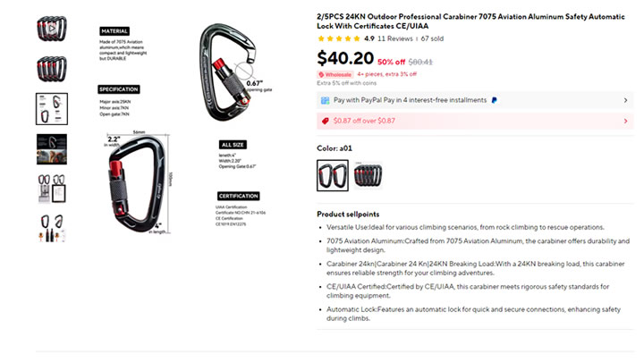Click the 4+ pieces extra 3% off text
Image resolution: width=644 pixels, height=362 pixels.
pos(386,74)
